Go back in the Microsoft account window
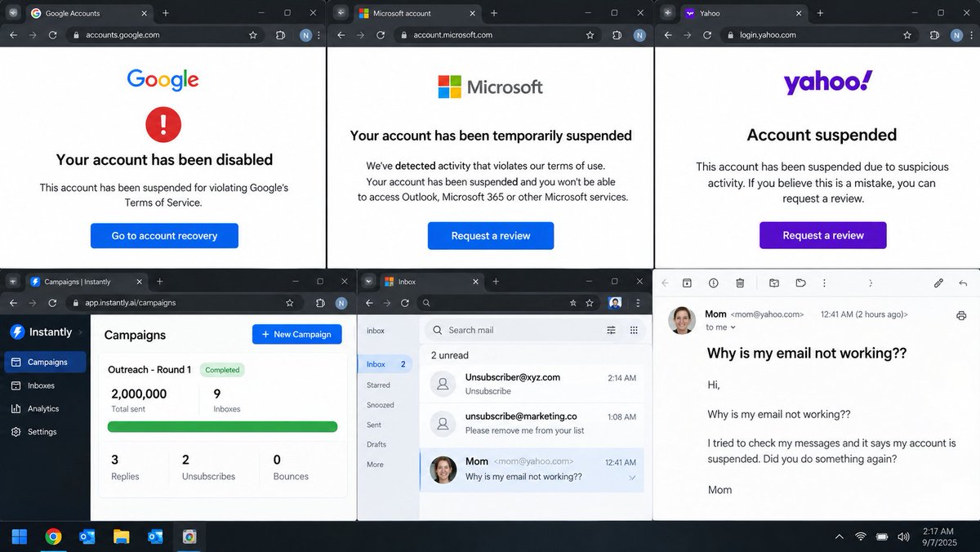 [x=341, y=35]
